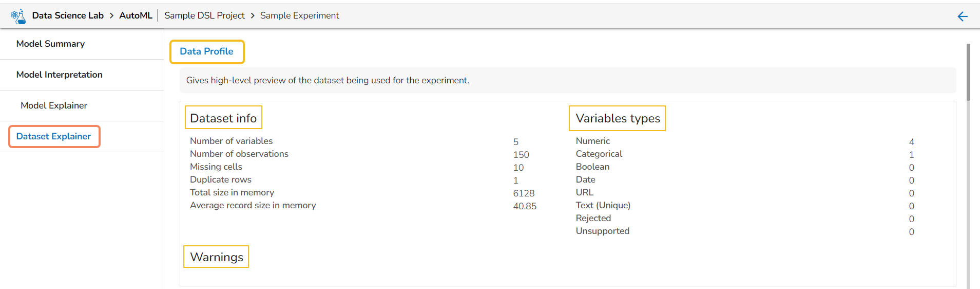Image resolution: width=980 pixels, height=289 pixels.
Task: Click the Dataset info heading
Action: tap(223, 118)
